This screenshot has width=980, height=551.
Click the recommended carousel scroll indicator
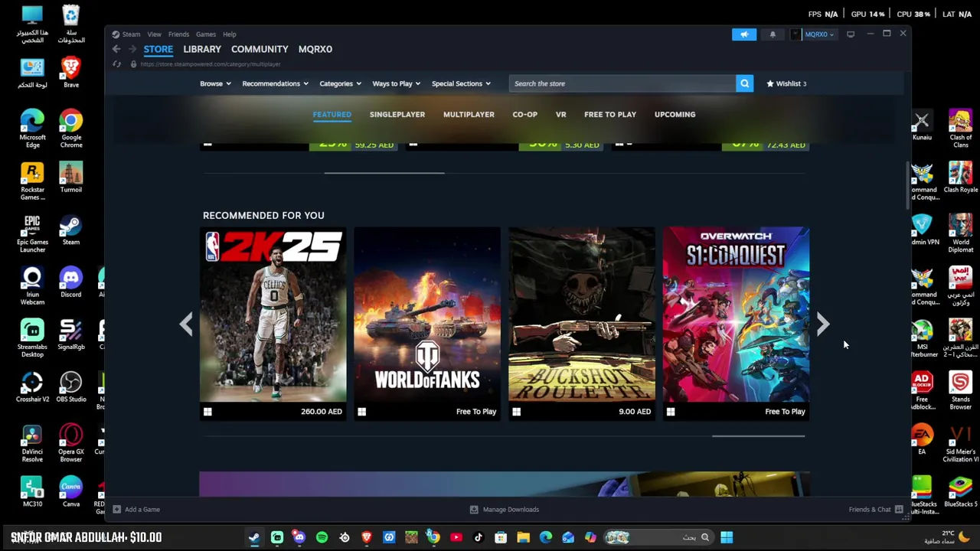tap(758, 436)
